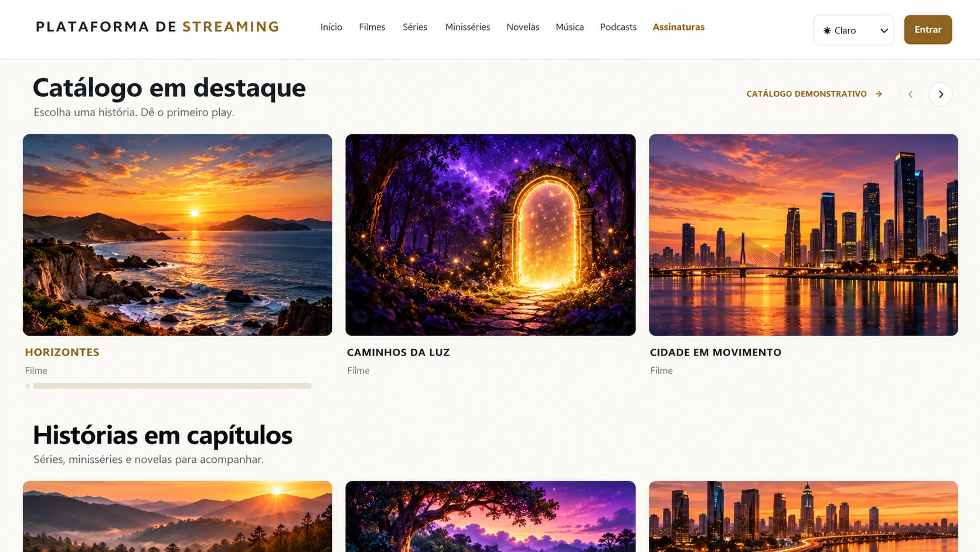This screenshot has width=980, height=552.
Task: Open the city highway skyline thumbnail
Action: pyautogui.click(x=804, y=516)
